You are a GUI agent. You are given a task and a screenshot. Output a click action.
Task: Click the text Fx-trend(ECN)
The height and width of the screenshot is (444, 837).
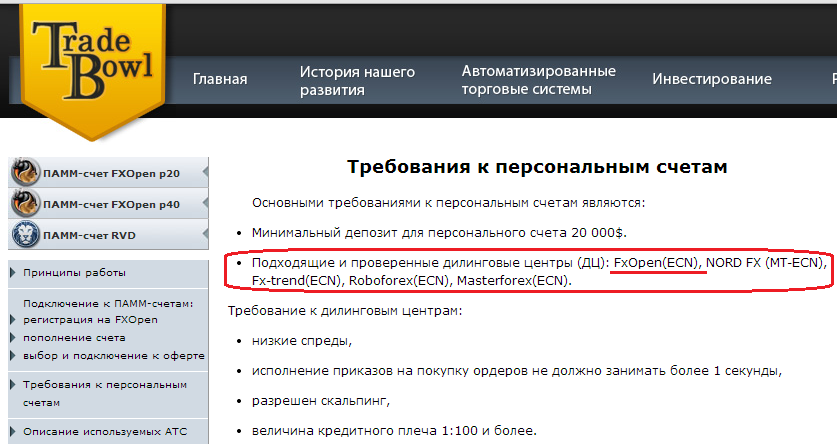pos(296,281)
